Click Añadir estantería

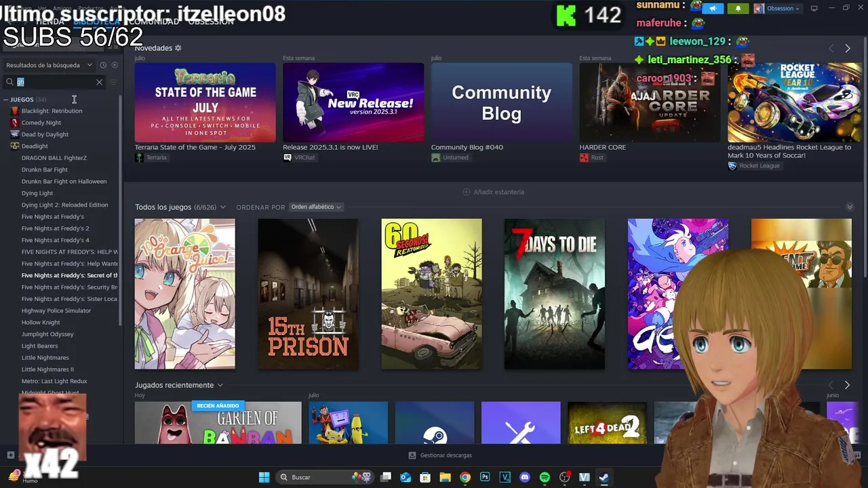(x=493, y=192)
